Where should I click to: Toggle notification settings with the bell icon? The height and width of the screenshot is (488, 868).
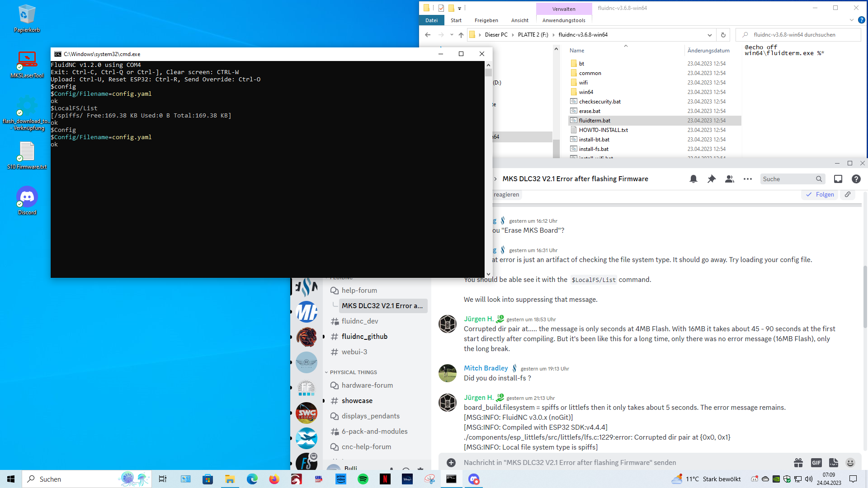pyautogui.click(x=693, y=179)
